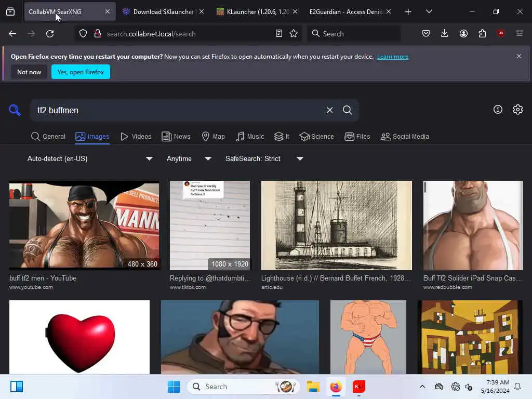
Task: Switch to the Download SKlauncher tab
Action: 163,12
